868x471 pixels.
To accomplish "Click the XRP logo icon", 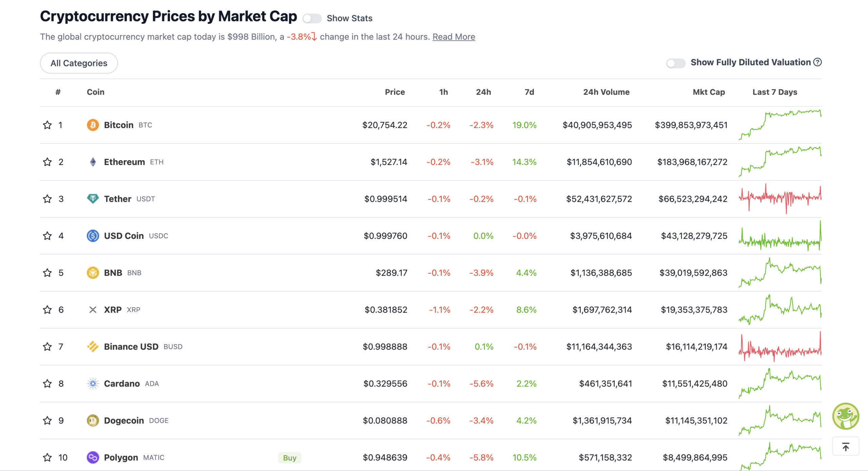I will tap(93, 310).
